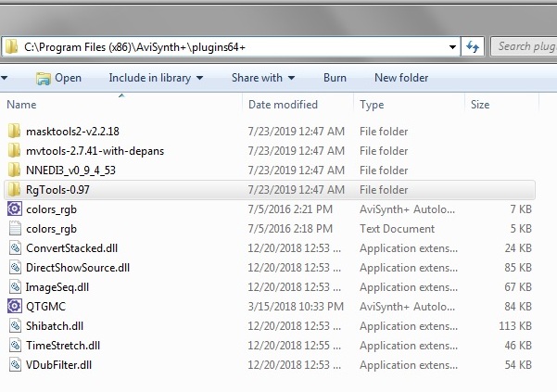The height and width of the screenshot is (392, 557).
Task: Click the DirectShowSource.dll file icon
Action: (x=15, y=268)
